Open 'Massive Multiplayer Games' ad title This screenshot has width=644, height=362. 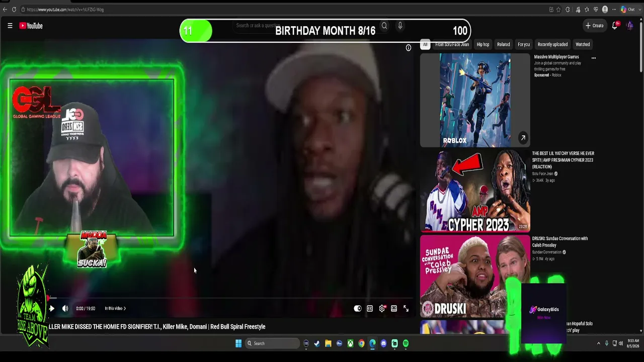556,57
